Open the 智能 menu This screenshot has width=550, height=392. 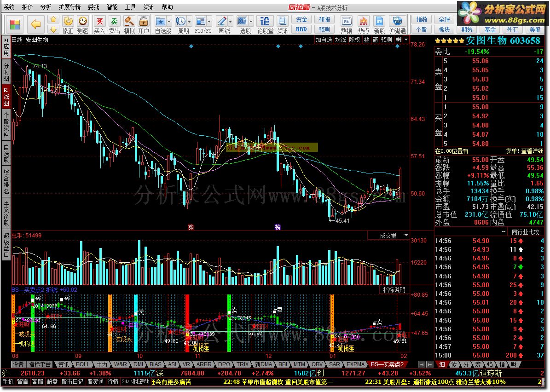pos(112,6)
